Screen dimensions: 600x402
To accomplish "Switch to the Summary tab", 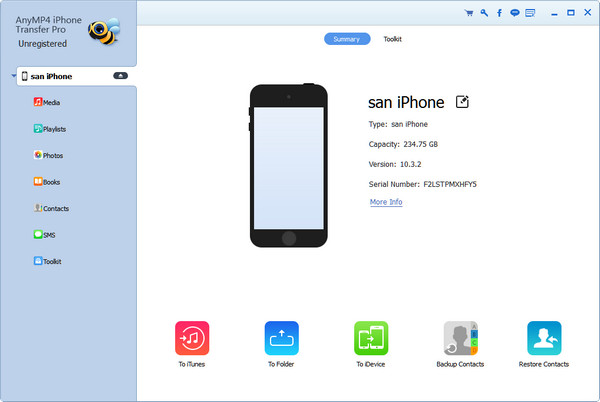I will 347,39.
